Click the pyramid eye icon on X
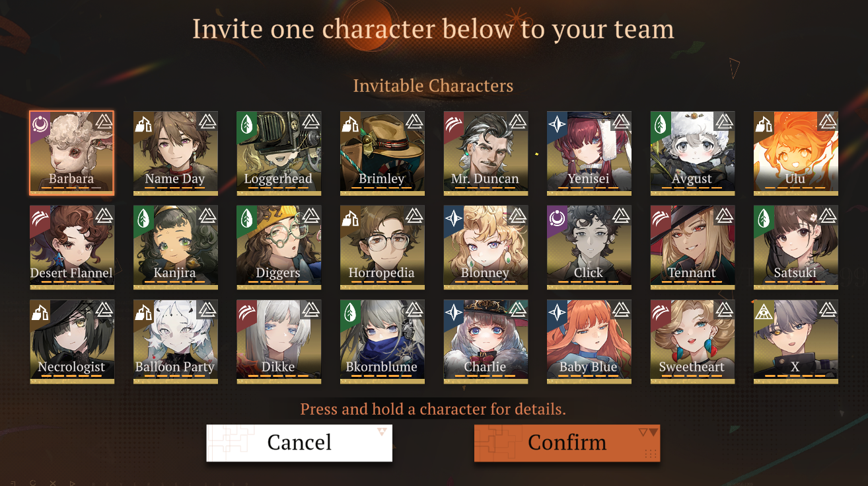The image size is (868, 486). [764, 311]
